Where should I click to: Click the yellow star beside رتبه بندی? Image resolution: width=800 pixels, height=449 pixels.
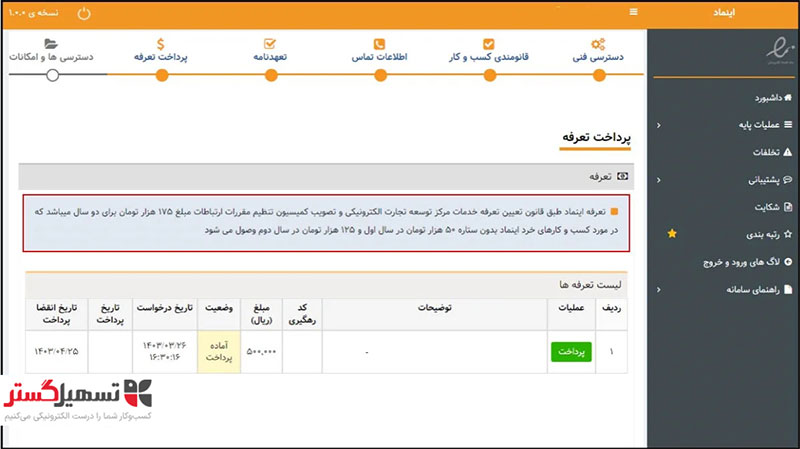click(x=671, y=234)
